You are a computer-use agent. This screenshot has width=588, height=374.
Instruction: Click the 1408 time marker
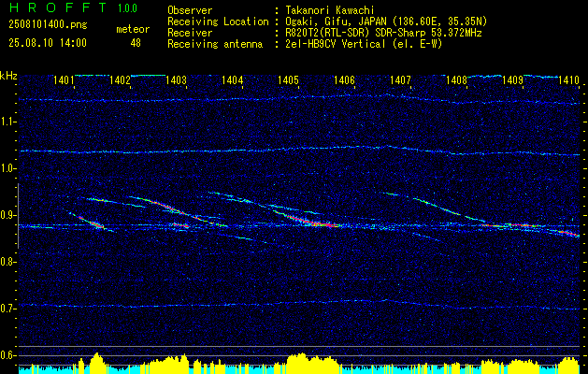pyautogui.click(x=456, y=79)
